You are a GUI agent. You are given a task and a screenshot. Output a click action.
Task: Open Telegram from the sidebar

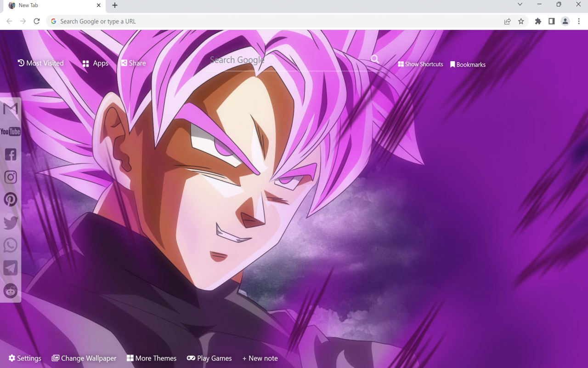[11, 268]
